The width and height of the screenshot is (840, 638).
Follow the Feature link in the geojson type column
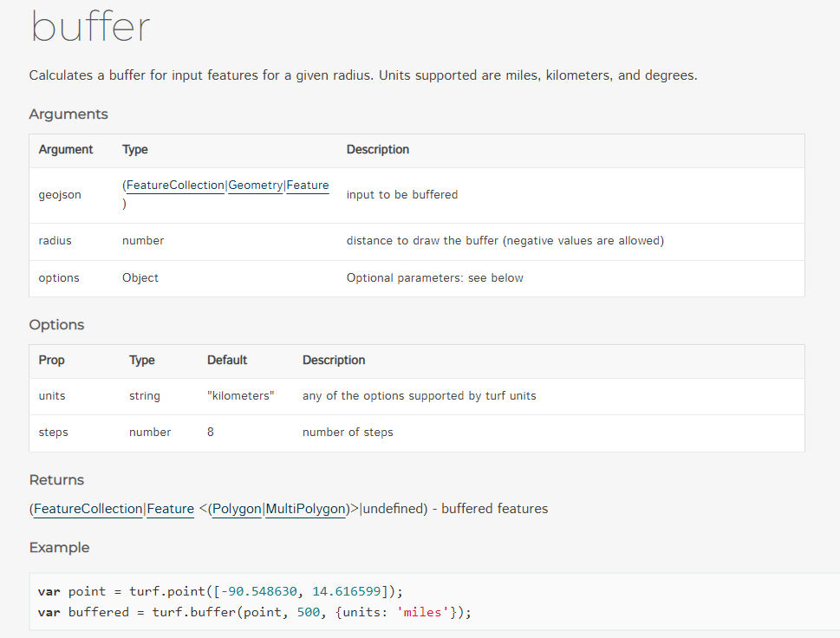point(307,185)
